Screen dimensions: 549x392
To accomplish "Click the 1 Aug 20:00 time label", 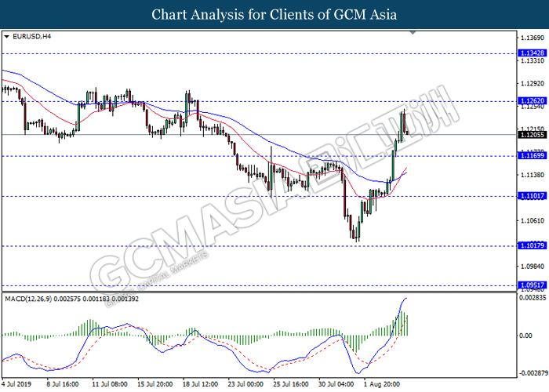I will (382, 384).
